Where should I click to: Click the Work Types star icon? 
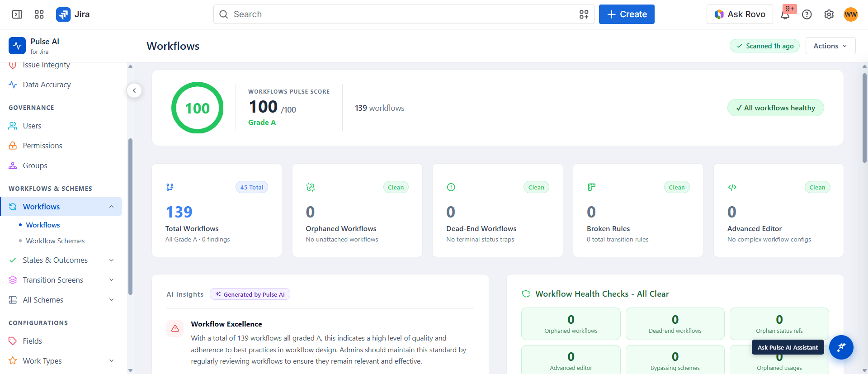click(13, 361)
